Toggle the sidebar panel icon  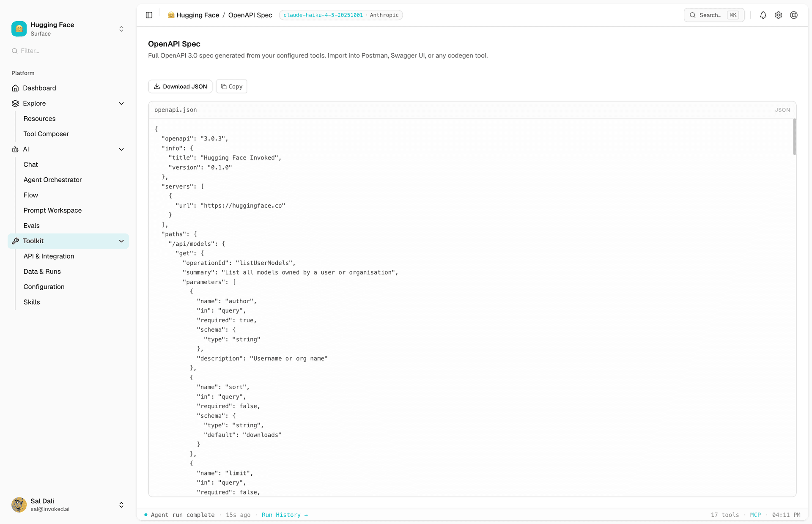tap(149, 15)
